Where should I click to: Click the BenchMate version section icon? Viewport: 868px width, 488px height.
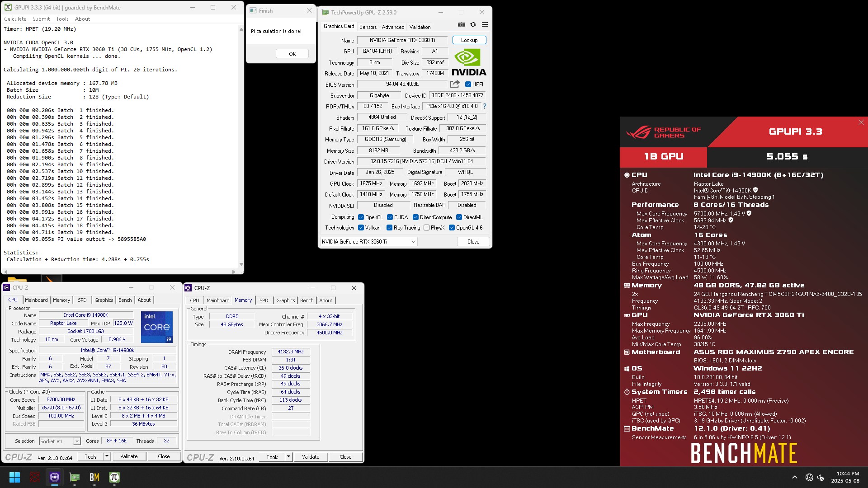(x=627, y=429)
